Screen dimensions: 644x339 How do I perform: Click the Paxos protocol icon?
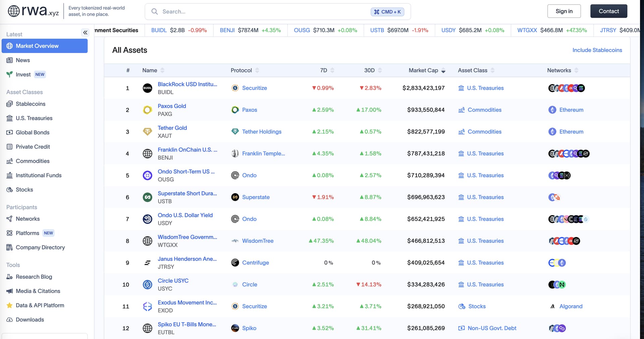click(235, 110)
